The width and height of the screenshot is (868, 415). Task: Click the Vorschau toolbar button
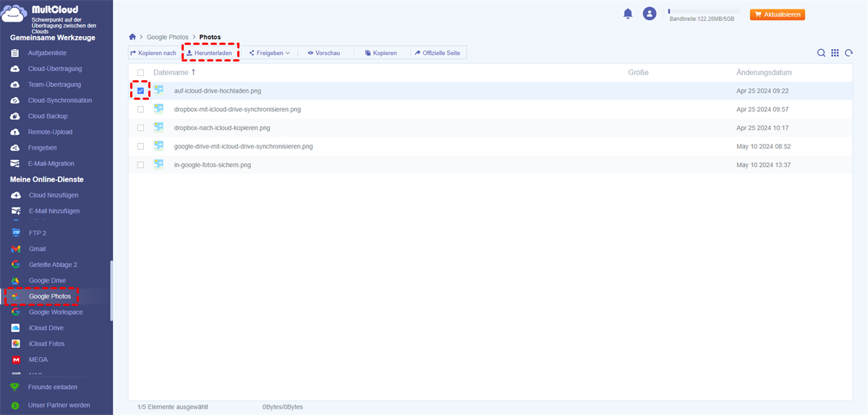point(323,53)
